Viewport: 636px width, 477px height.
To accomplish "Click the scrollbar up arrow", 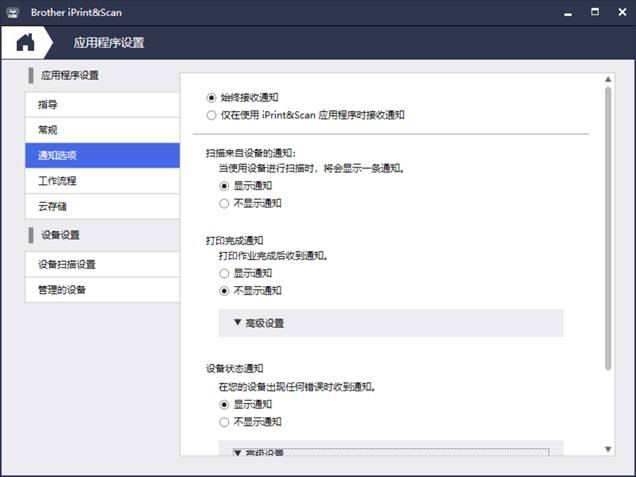I will pos(607,79).
